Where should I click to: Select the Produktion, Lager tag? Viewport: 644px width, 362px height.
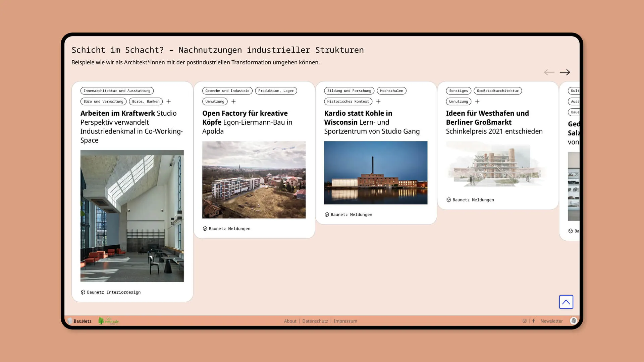click(x=276, y=91)
